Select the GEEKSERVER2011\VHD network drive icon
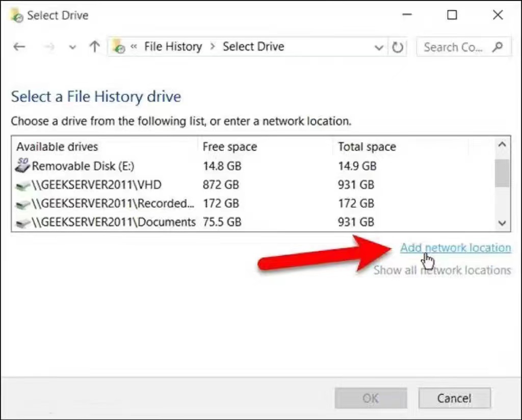Viewport: 522px width, 420px height. [x=23, y=185]
